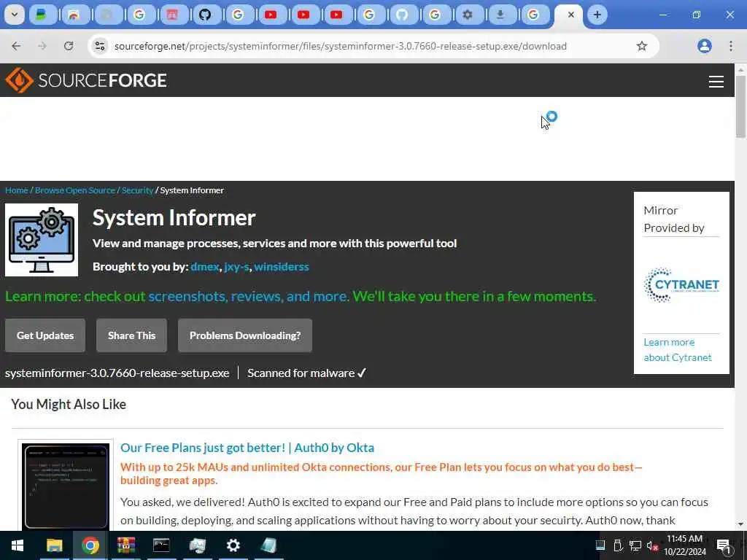The width and height of the screenshot is (747, 560).
Task: Switch to the gear settings tab
Action: click(x=468, y=15)
